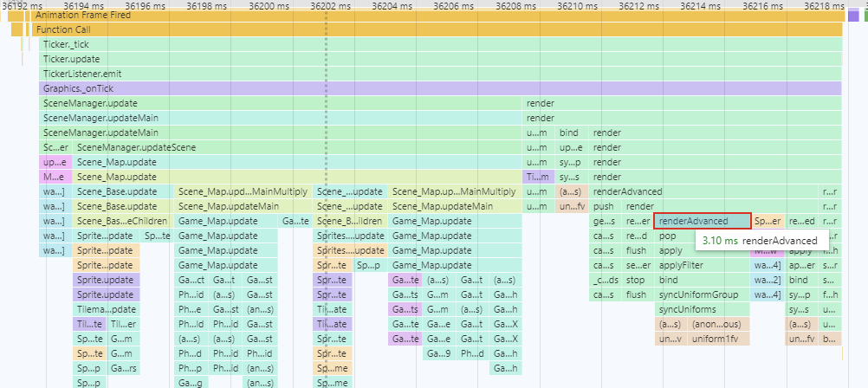This screenshot has height=388, width=868.
Task: Select the pink up...e block
Action: point(56,162)
